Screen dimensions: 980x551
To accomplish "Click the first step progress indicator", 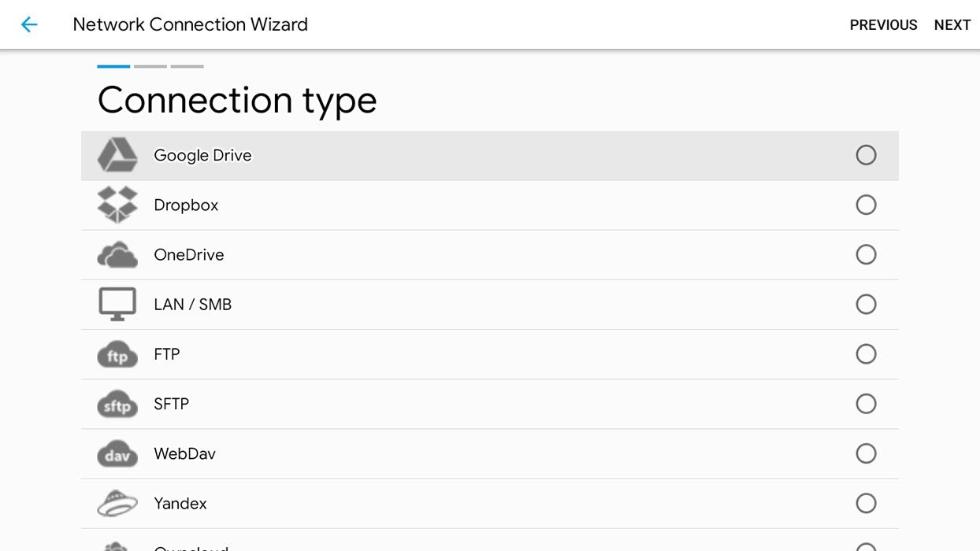I will click(113, 67).
